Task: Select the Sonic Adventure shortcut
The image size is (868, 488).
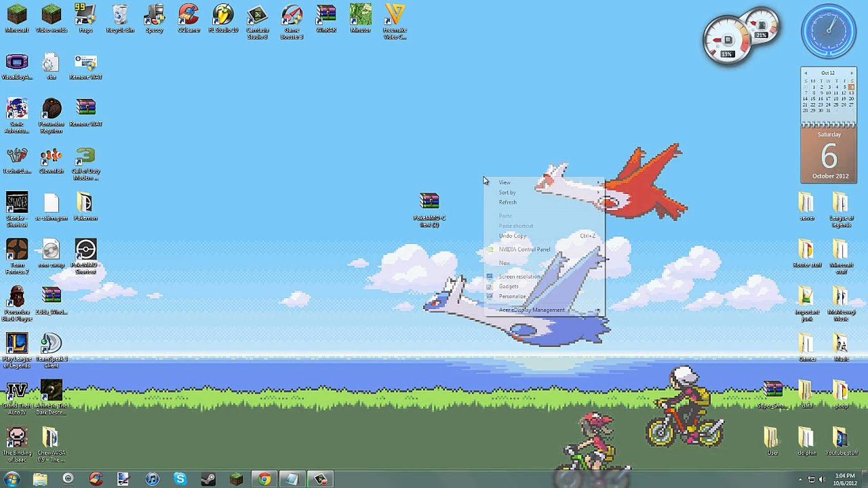Action: coord(17,115)
